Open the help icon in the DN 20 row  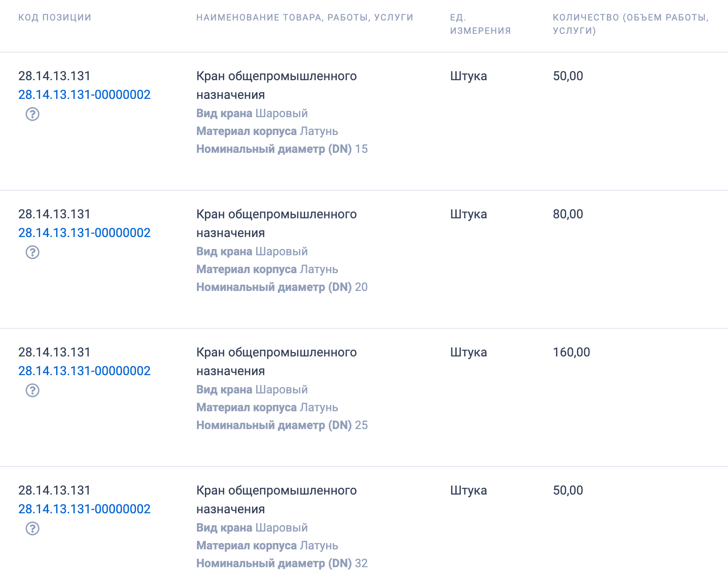33,253
